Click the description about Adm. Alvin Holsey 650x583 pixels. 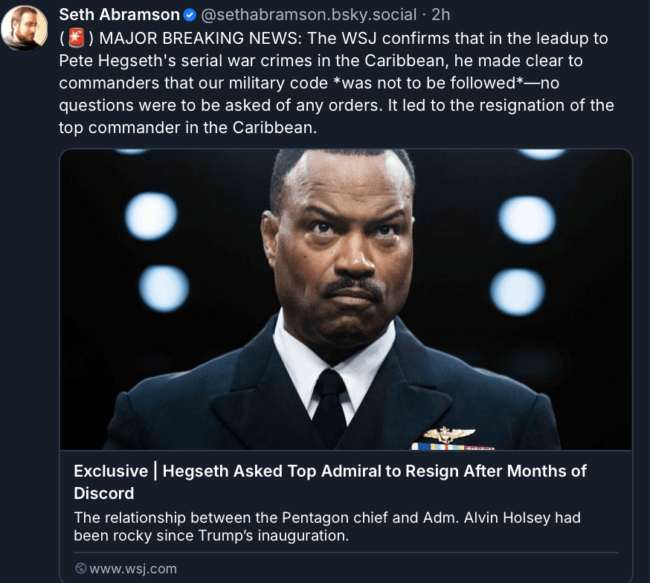327,527
